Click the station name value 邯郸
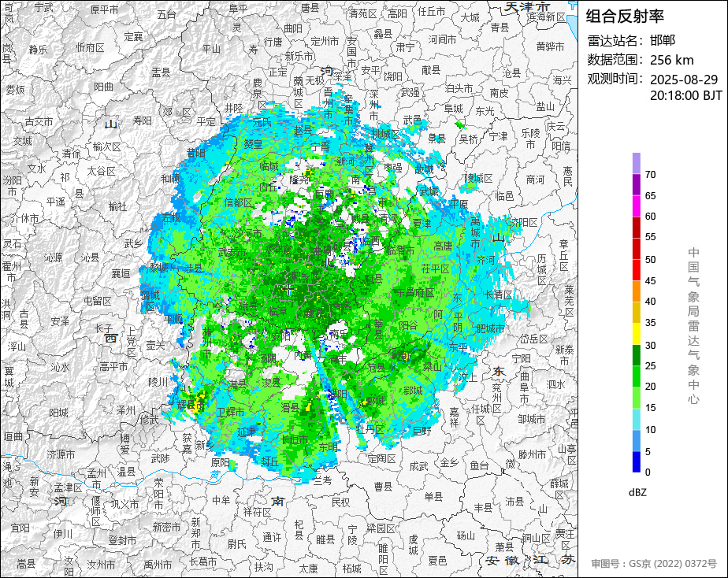Screen dimensions: 728x578 pyautogui.click(x=663, y=40)
